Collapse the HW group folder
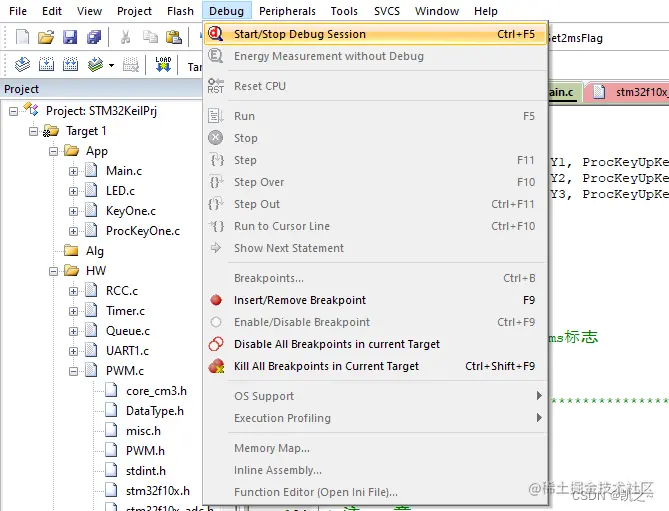Image resolution: width=669 pixels, height=511 pixels. coord(53,271)
